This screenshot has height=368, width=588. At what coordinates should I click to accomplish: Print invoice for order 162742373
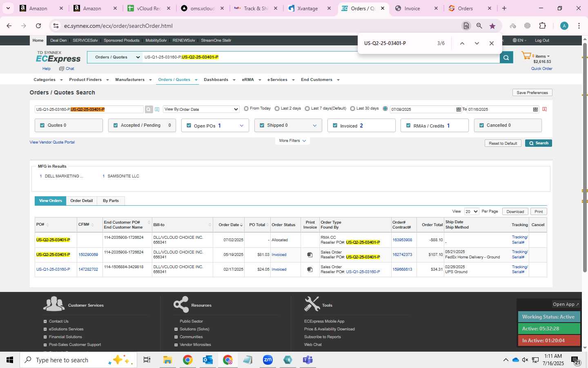pos(310,255)
